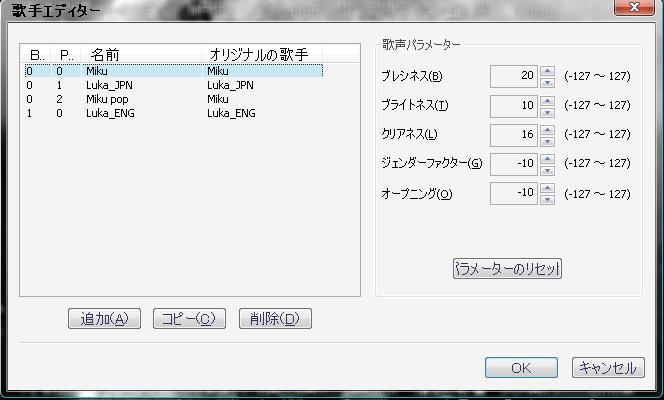Click the ジェンダーファクター(G) label
This screenshot has height=400, width=664.
(x=432, y=163)
